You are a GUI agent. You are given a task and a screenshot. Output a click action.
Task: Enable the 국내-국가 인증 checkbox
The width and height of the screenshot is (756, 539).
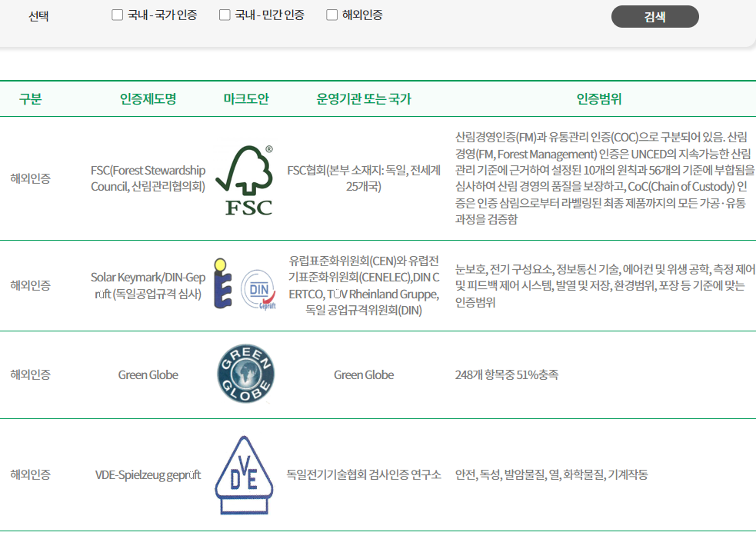[x=117, y=14]
